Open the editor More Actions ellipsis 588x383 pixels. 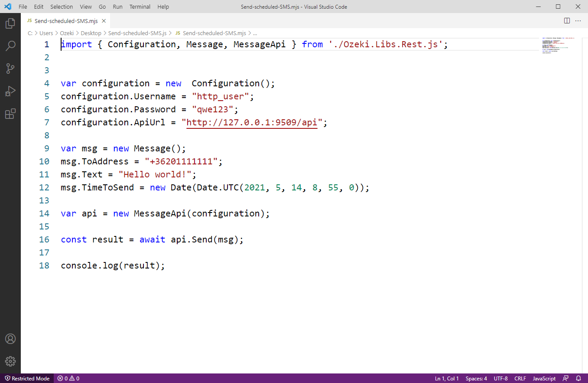click(578, 21)
